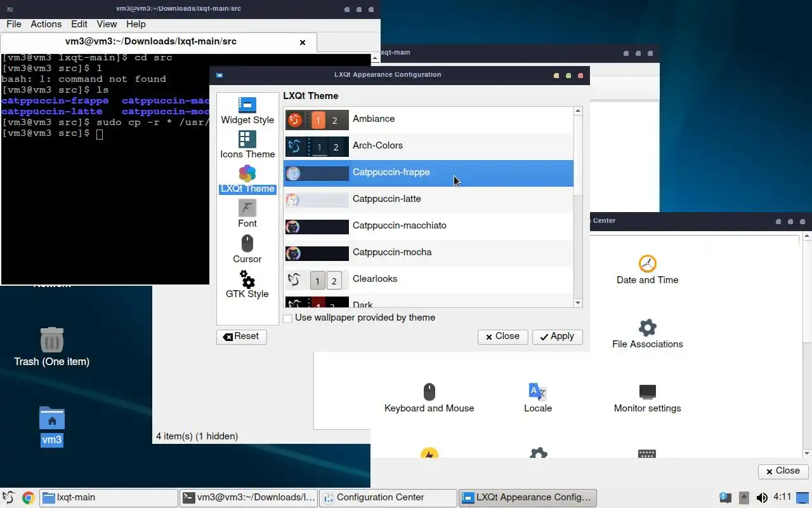The width and height of the screenshot is (812, 508).
Task: Select the Arch-Colors theme
Action: tap(428, 146)
